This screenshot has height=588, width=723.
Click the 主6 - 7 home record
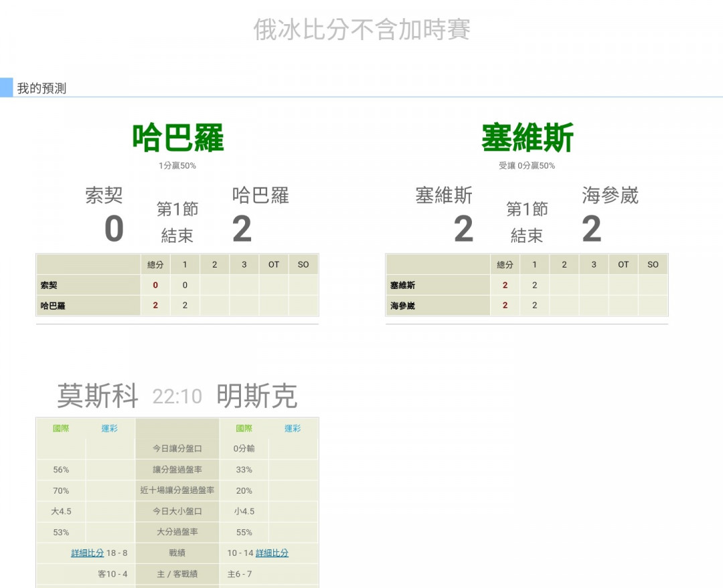239,574
